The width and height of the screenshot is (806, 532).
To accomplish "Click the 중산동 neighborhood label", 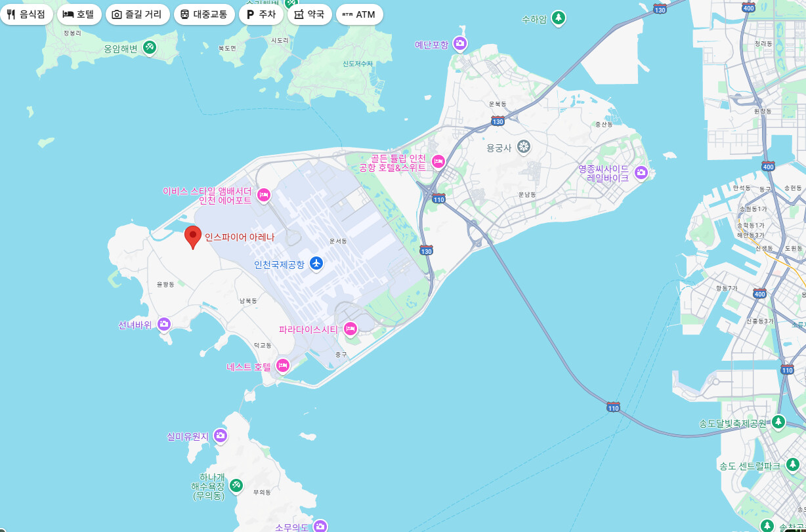I will point(604,123).
